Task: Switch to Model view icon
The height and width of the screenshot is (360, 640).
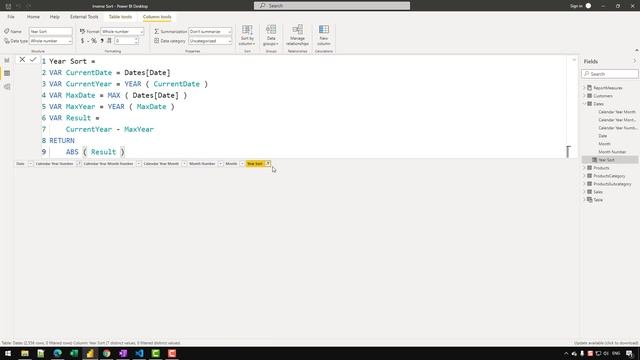Action: (7, 87)
